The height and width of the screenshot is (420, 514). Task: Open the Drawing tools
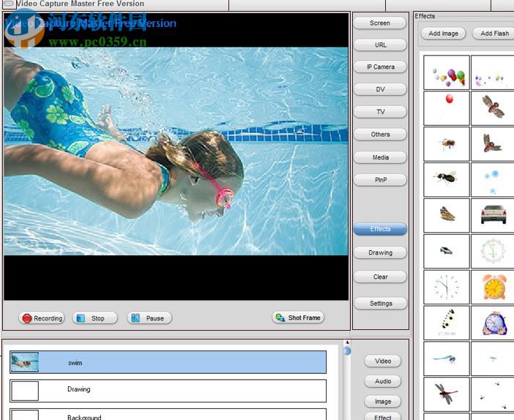[380, 252]
